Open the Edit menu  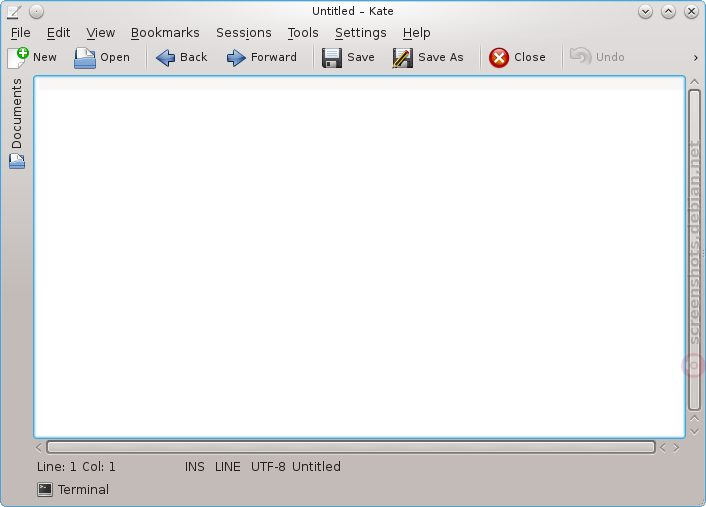point(59,33)
